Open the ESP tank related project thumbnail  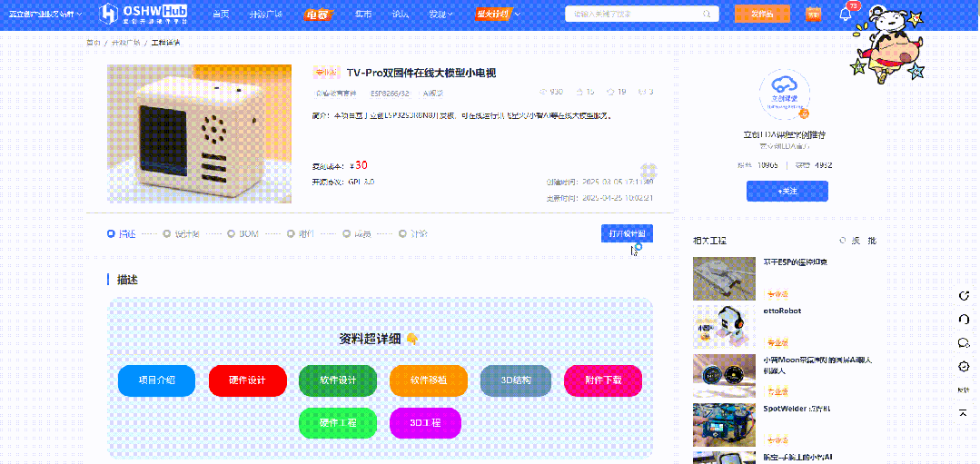pos(725,279)
